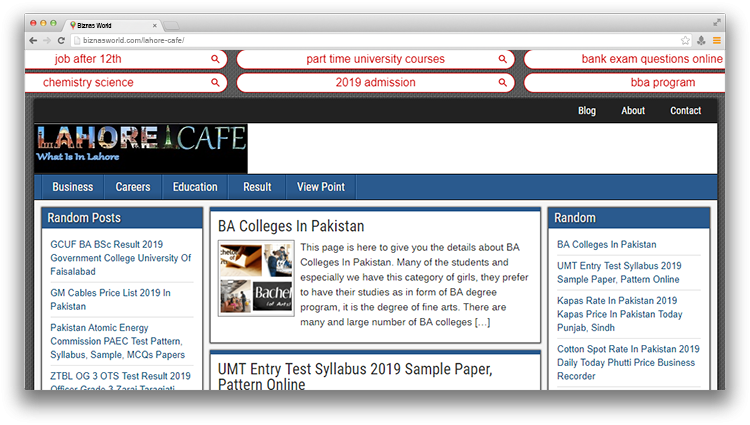Click search icon beside 'job after 12th'

point(215,59)
